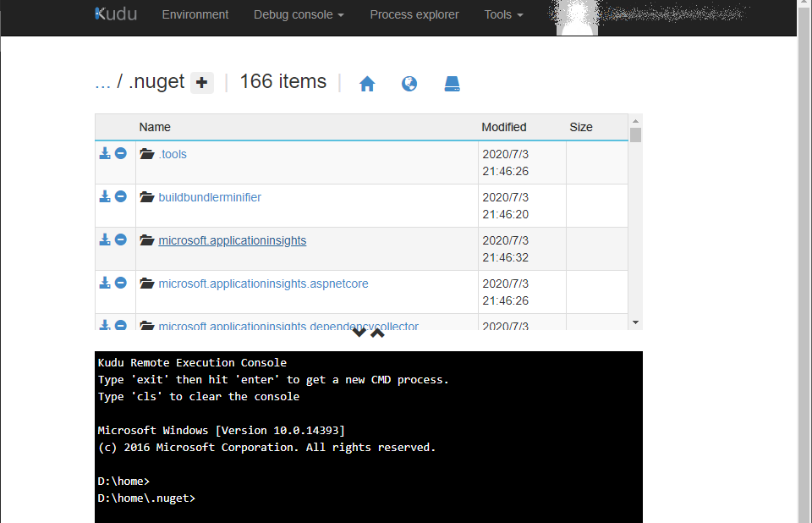Image resolution: width=812 pixels, height=523 pixels.
Task: Click the microsoft.applicationinsights.aspnetcore folder icon
Action: (147, 283)
